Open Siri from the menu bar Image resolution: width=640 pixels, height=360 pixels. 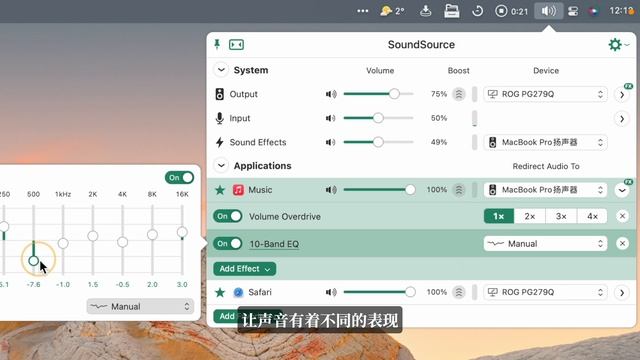pos(594,11)
